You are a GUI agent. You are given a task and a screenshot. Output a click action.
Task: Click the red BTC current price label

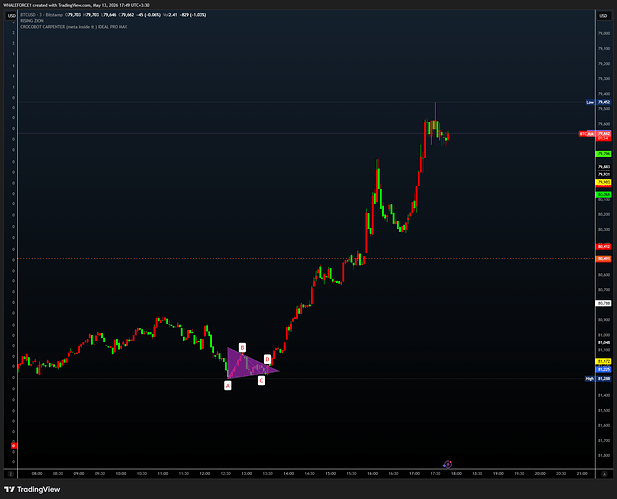coord(595,134)
